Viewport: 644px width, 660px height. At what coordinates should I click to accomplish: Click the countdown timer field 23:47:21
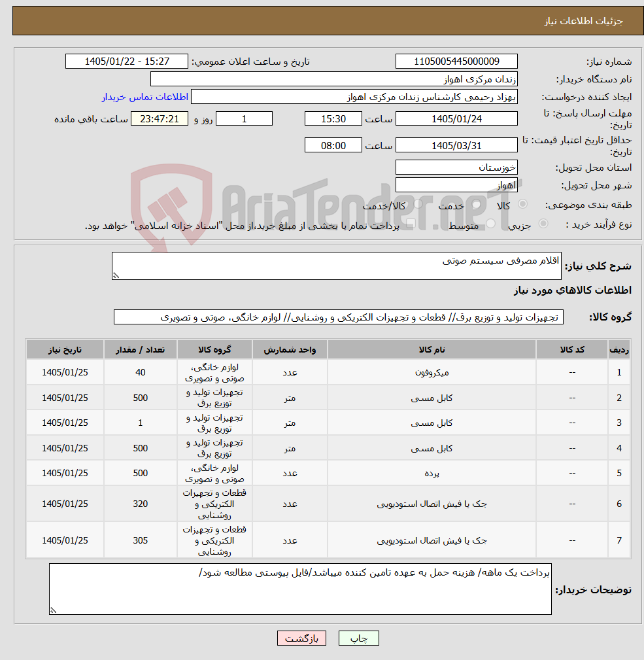tap(160, 118)
